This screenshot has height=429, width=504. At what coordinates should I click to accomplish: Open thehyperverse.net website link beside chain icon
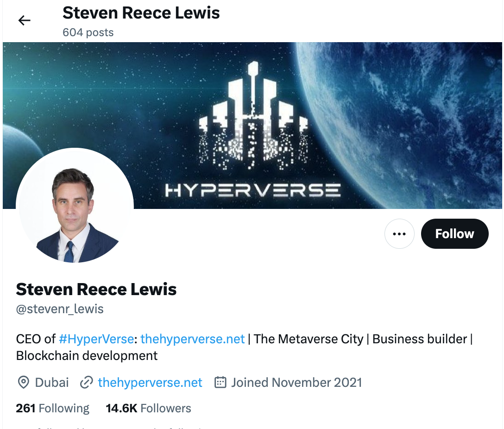coord(150,382)
